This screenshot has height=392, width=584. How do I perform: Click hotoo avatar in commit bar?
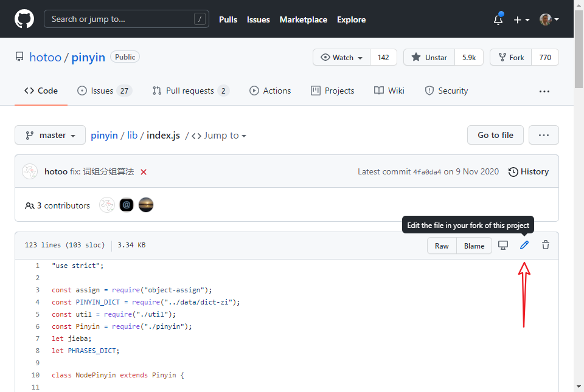30,171
